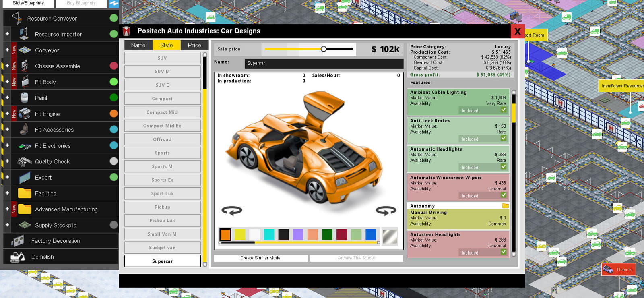Select the Paint canister icon
The height and width of the screenshot is (298, 644).
(25, 98)
